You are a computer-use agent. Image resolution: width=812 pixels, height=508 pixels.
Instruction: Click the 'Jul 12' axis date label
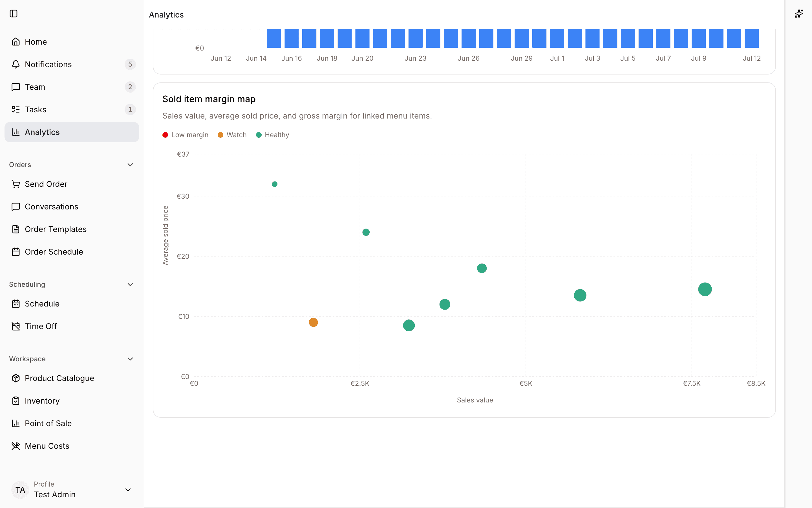click(x=752, y=58)
